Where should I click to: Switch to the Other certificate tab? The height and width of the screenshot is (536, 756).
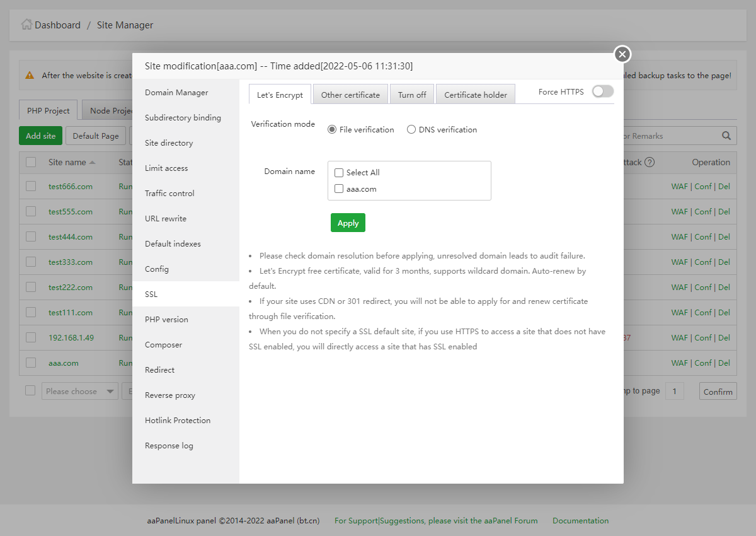point(350,95)
